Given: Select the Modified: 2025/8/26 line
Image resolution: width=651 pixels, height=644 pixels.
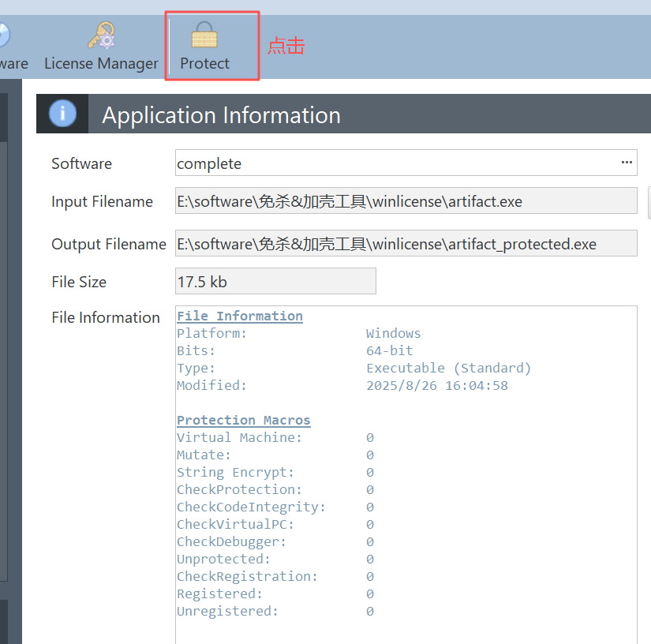Looking at the screenshot, I should [x=342, y=386].
